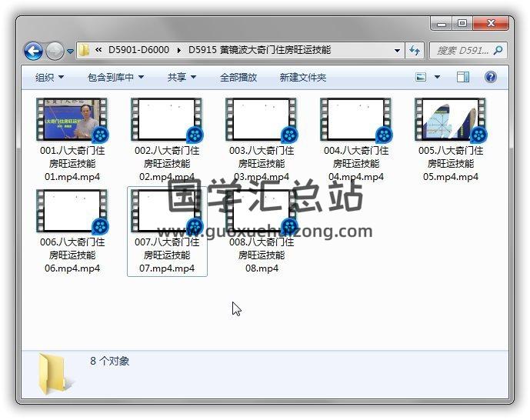Screen dimensions: 530x420
Task: Click the Forward navigation arrow button
Action: point(55,51)
